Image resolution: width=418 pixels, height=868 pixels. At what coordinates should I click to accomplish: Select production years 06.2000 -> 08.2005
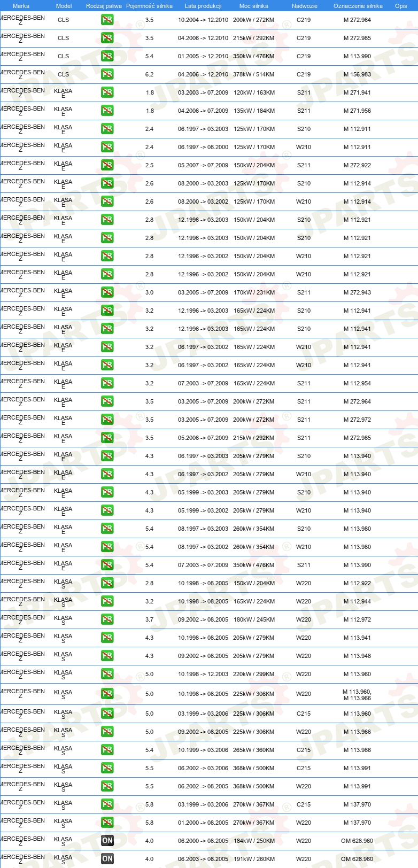[x=203, y=841]
